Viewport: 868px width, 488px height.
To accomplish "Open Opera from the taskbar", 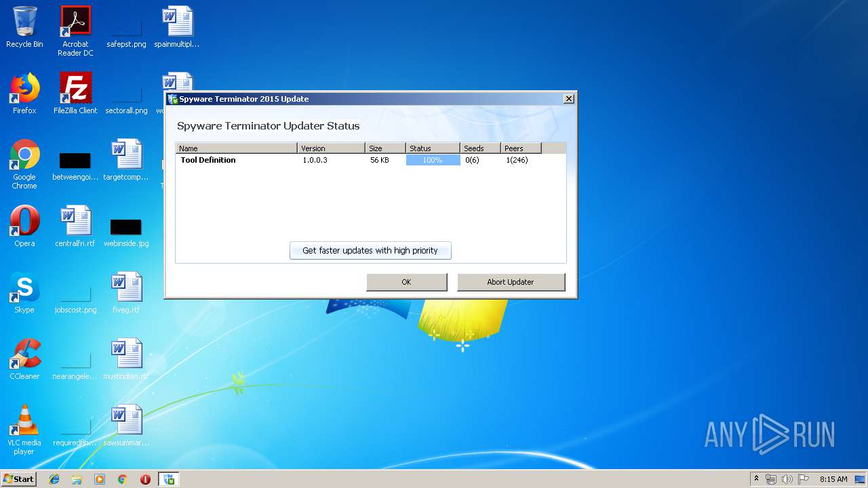I will 145,479.
